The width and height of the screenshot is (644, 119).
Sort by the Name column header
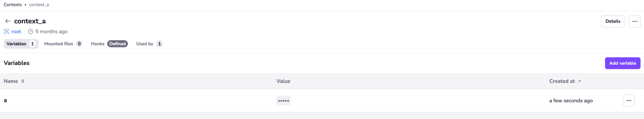point(11,81)
